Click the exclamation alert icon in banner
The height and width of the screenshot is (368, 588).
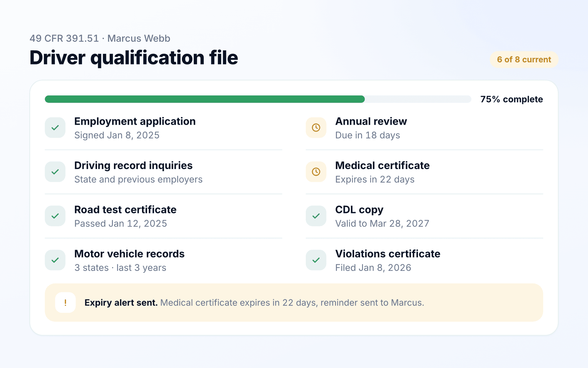[65, 302]
